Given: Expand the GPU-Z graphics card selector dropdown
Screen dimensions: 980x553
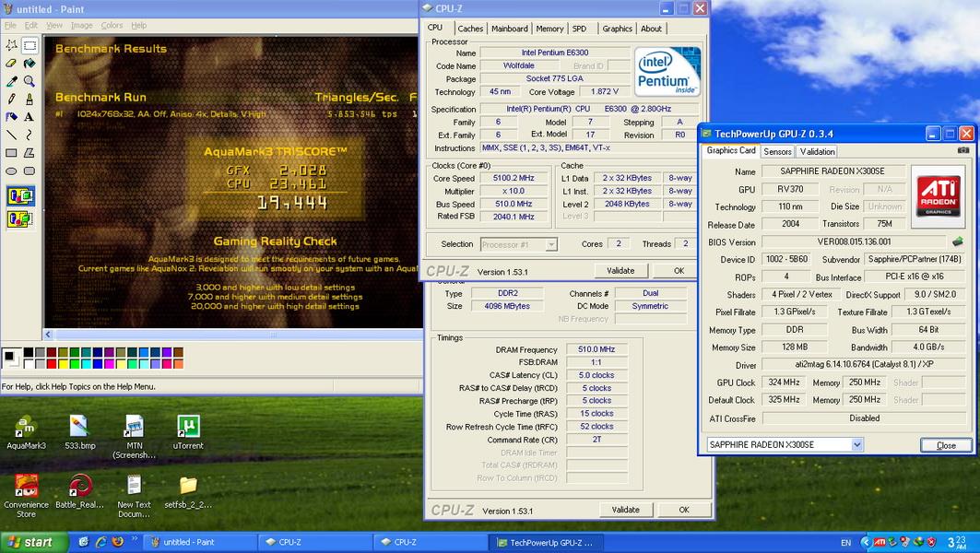Looking at the screenshot, I should pos(856,444).
